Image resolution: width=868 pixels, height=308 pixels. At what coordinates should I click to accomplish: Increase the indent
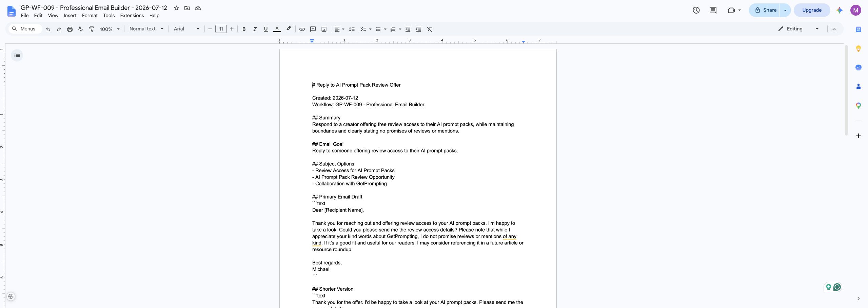(x=419, y=29)
